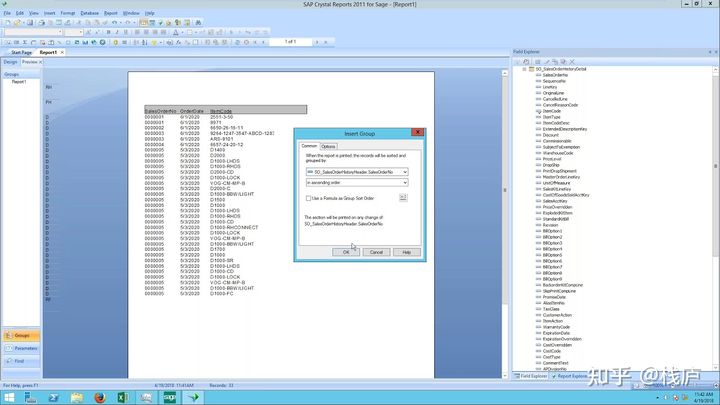
Task: Switch to the Options tab in Insert Group
Action: (x=328, y=146)
